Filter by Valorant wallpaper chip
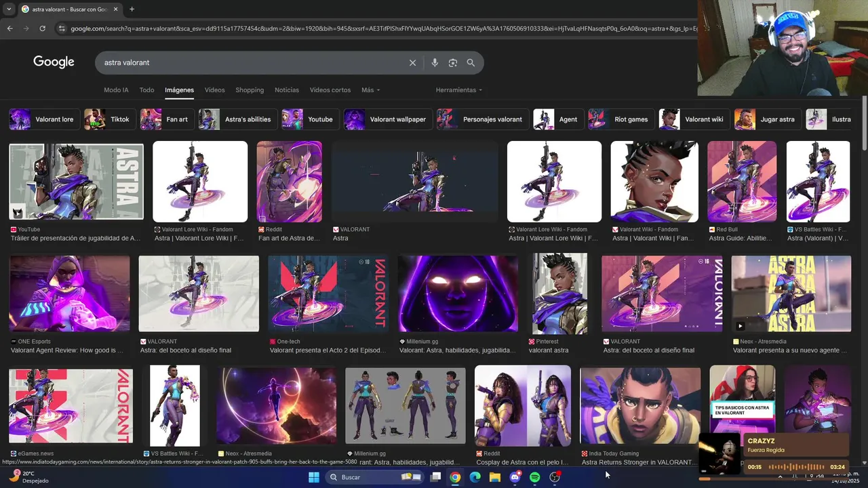Image resolution: width=868 pixels, height=488 pixels. coord(388,119)
